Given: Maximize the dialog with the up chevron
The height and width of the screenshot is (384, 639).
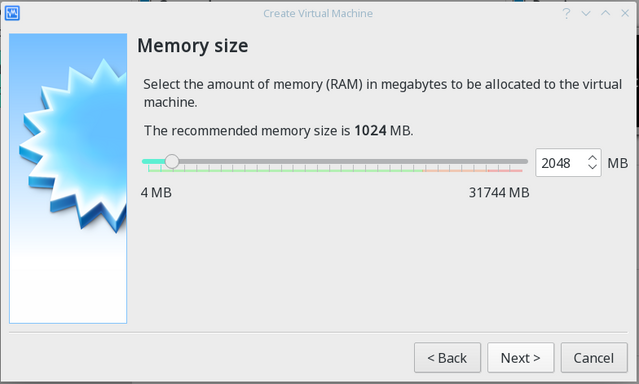Looking at the screenshot, I should pyautogui.click(x=606, y=13).
